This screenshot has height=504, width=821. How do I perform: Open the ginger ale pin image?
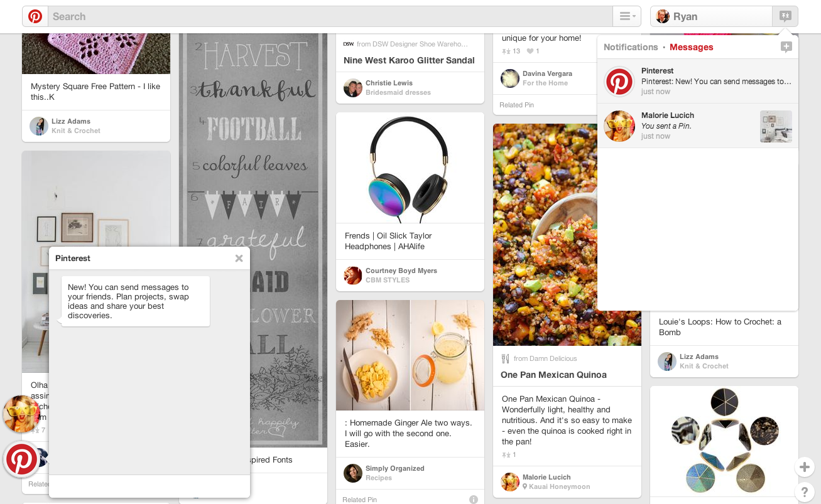410,355
